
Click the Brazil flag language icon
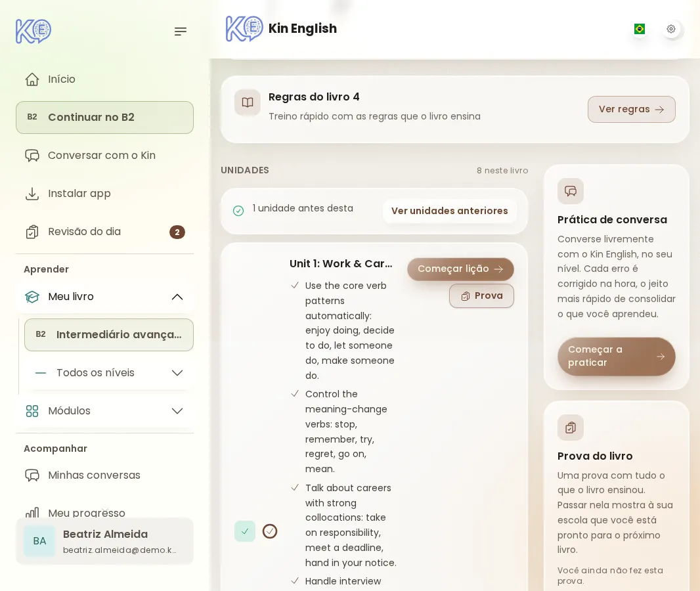(x=640, y=29)
